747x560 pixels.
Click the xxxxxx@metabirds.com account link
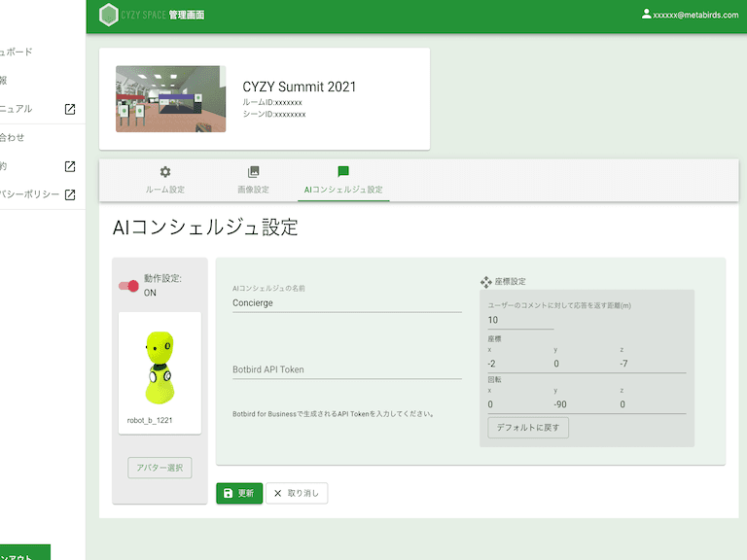695,15
